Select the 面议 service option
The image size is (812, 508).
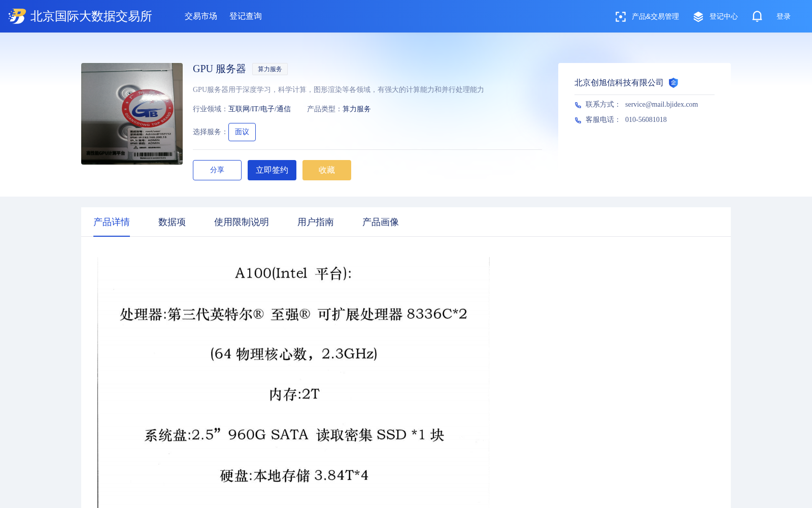click(x=242, y=132)
